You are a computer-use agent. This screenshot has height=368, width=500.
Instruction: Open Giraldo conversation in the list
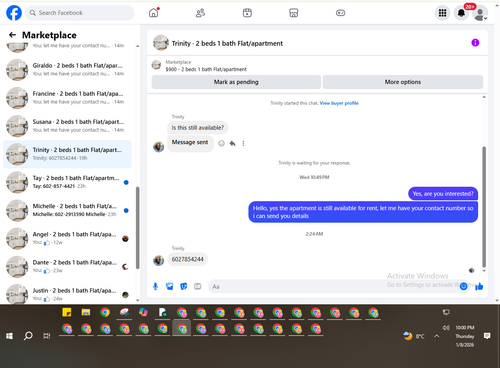(67, 69)
